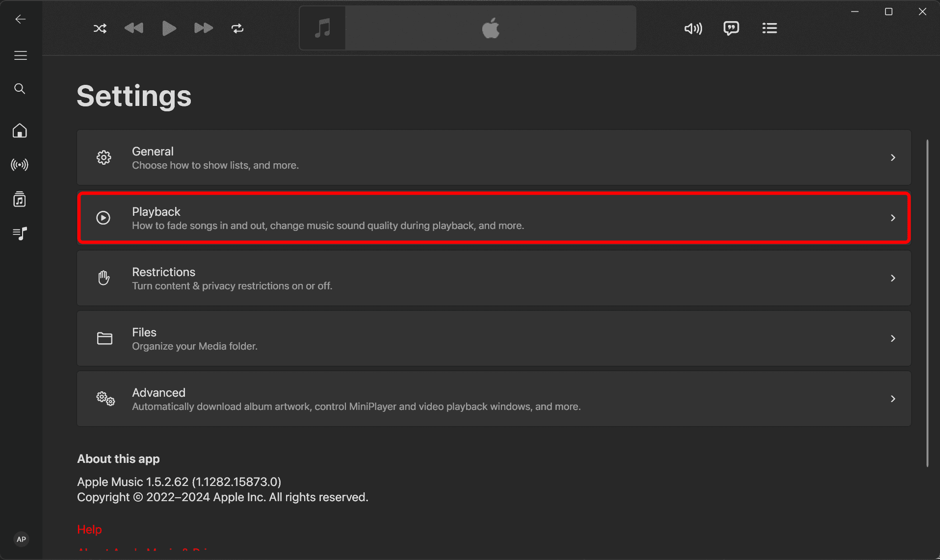
Task: Skip forward to next track
Action: [x=203, y=28]
